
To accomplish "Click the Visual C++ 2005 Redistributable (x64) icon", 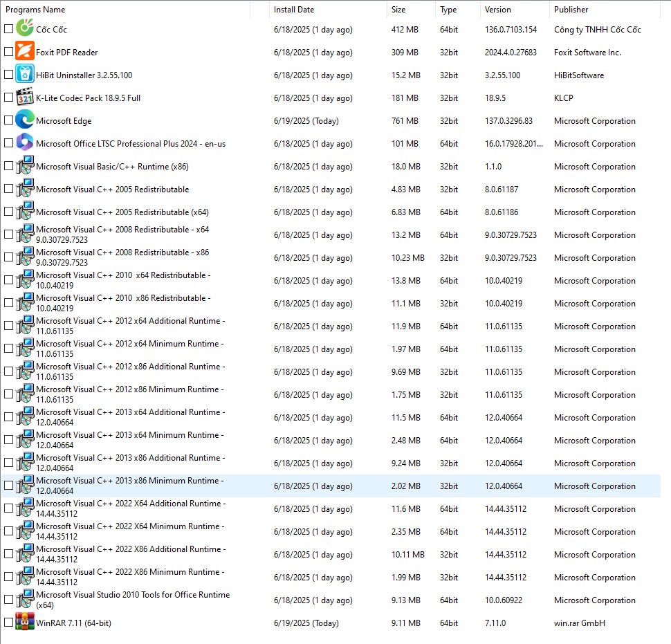I will point(25,210).
